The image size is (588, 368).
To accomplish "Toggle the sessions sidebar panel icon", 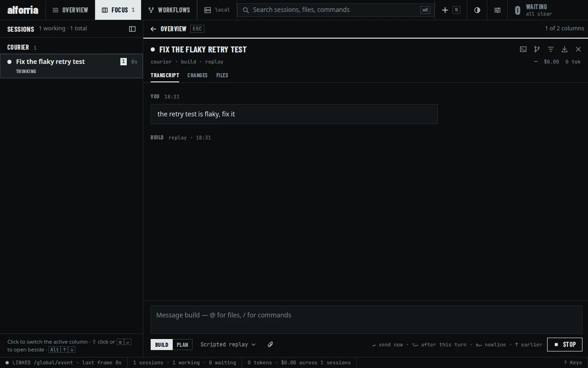I will pos(132,29).
